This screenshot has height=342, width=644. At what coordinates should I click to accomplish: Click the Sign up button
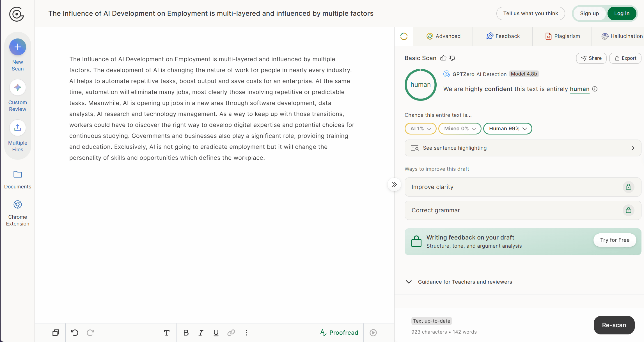point(590,13)
